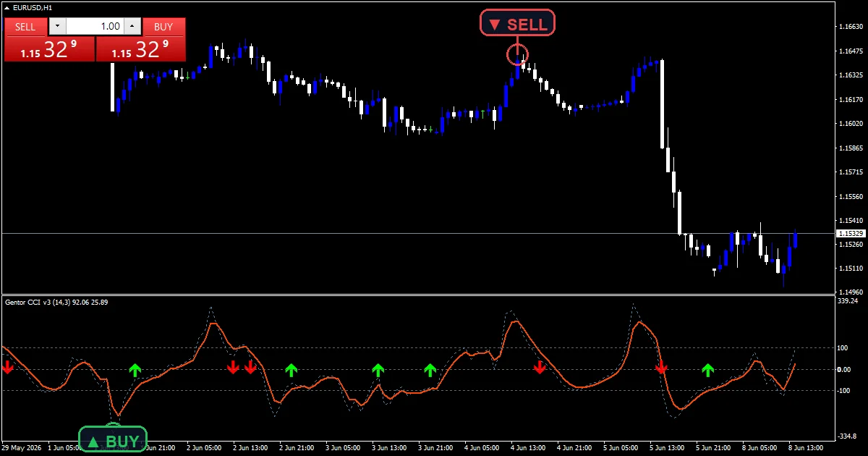Viewport: 868px width, 456px height.
Task: Click the 1.14960 price scale label
Action: [850, 292]
